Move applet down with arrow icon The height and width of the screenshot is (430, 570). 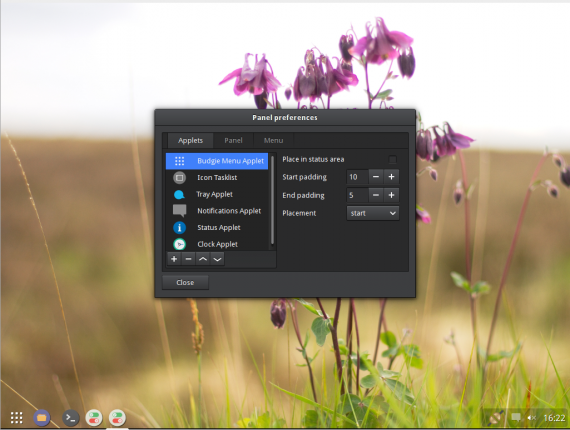point(217,259)
